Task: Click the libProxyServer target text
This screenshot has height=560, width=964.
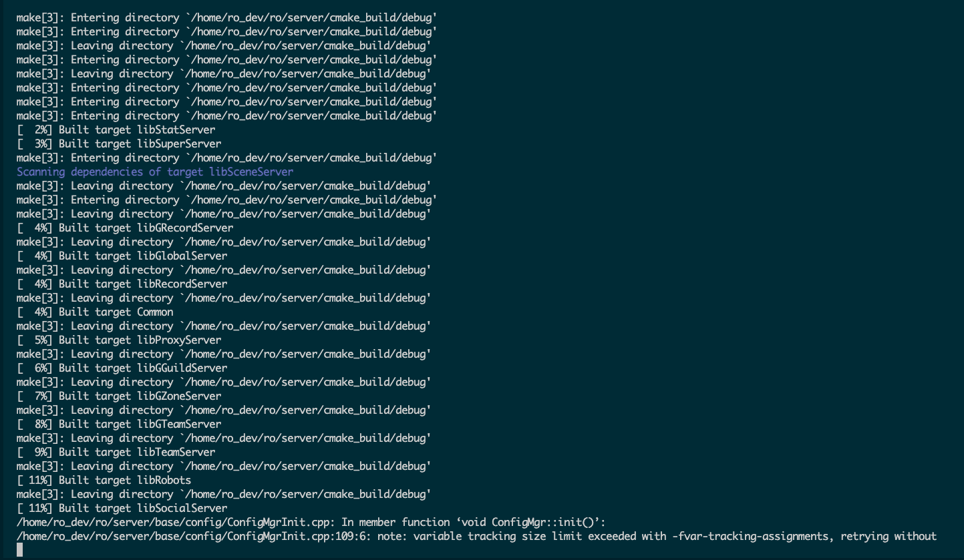Action: 178,340
